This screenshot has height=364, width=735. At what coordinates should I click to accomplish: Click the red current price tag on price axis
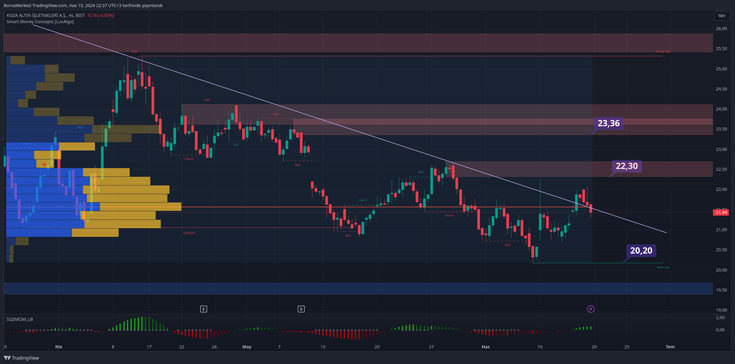[x=720, y=213]
